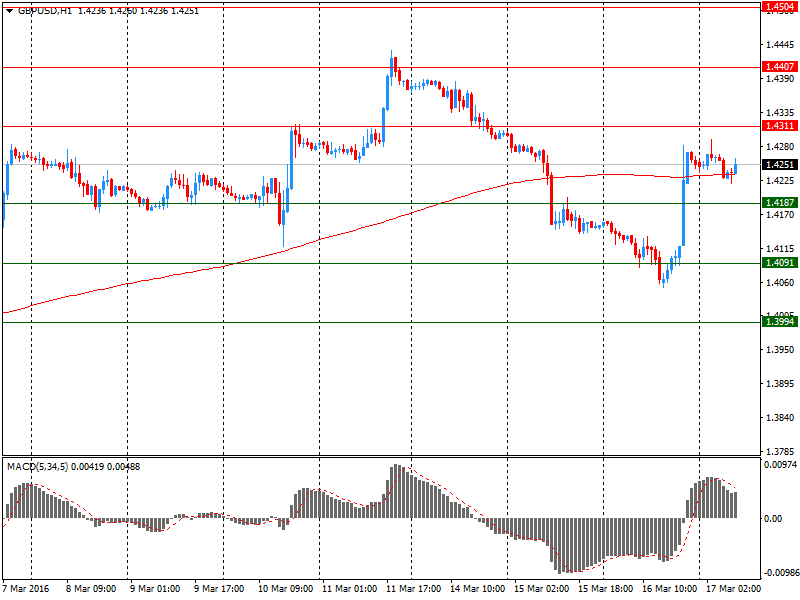Screen dimensions: 800x600
Task: Click the 8 Mar 09:00 time label
Action: [91, 588]
